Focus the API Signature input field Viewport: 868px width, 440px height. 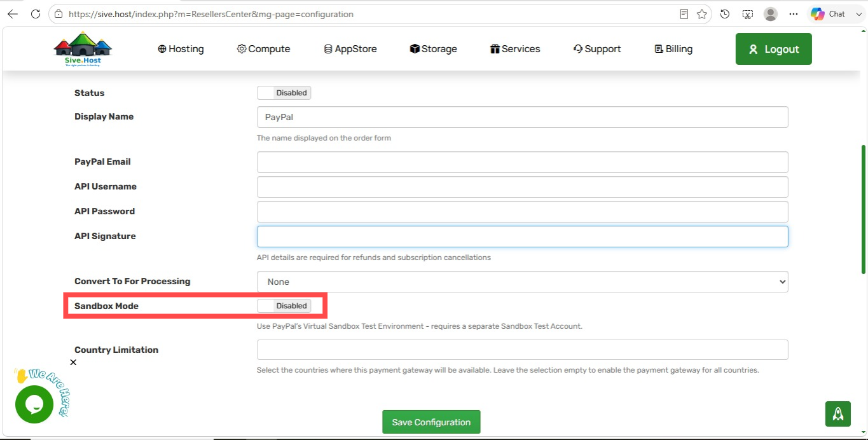[x=523, y=237]
